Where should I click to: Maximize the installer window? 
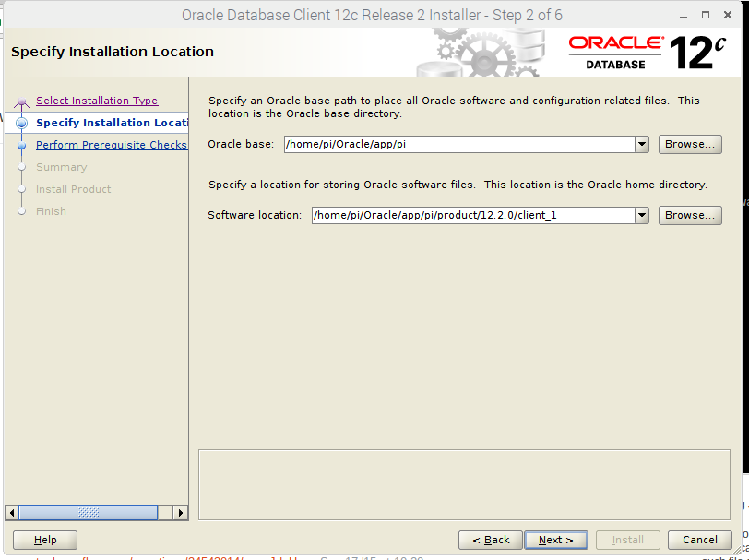point(706,16)
